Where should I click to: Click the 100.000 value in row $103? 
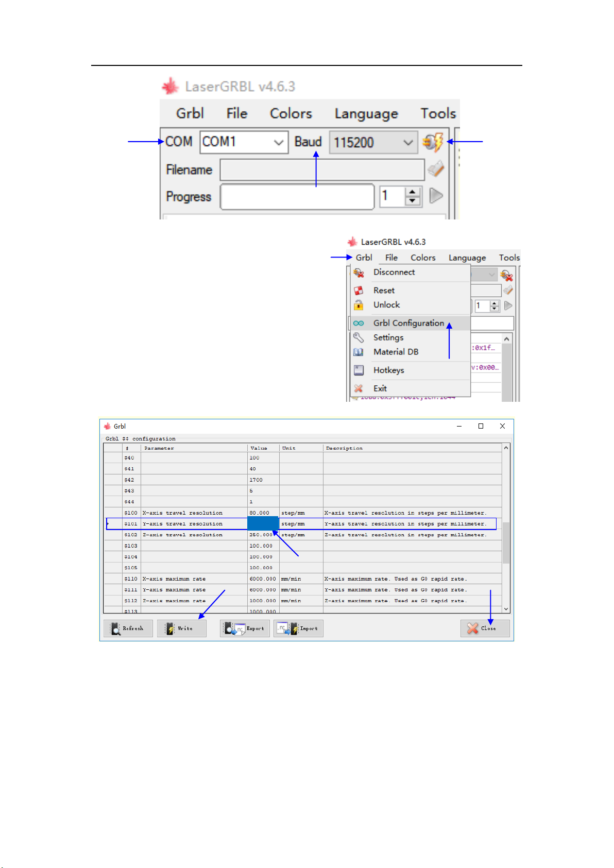click(261, 546)
